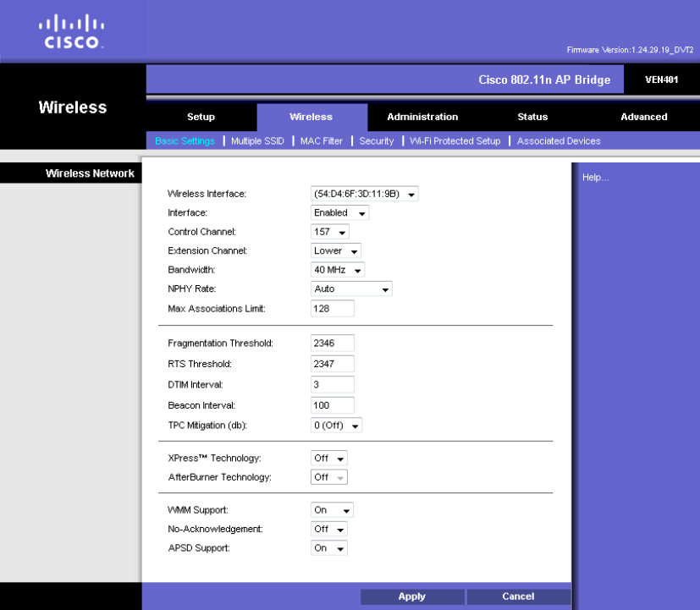The image size is (700, 610).
Task: Click the RTS Threshold input field
Action: 333,364
